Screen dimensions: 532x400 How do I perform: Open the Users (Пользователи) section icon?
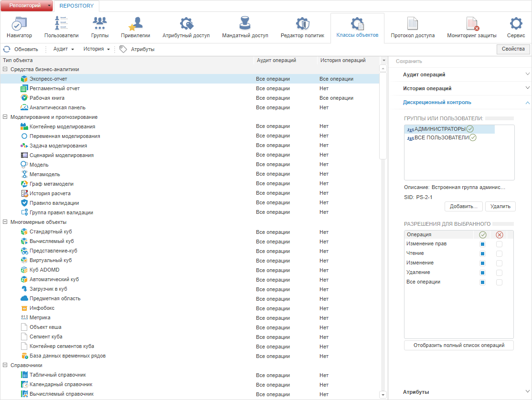[x=61, y=24]
